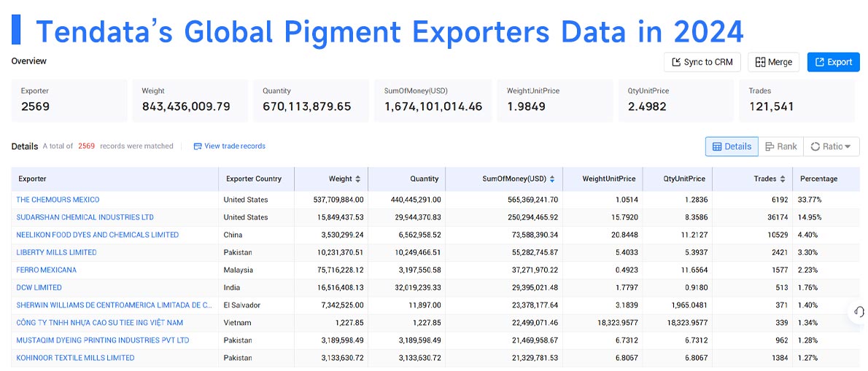Open View trade records link
868x371 pixels.
(x=229, y=146)
